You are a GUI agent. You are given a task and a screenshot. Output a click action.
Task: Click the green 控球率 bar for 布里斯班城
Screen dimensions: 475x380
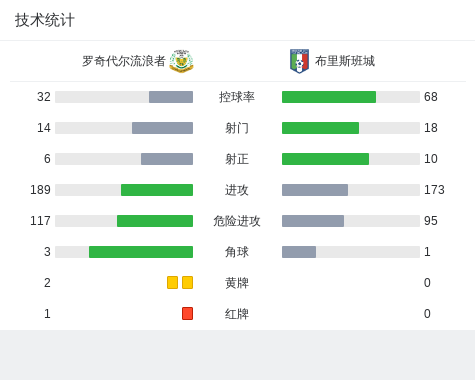click(329, 97)
